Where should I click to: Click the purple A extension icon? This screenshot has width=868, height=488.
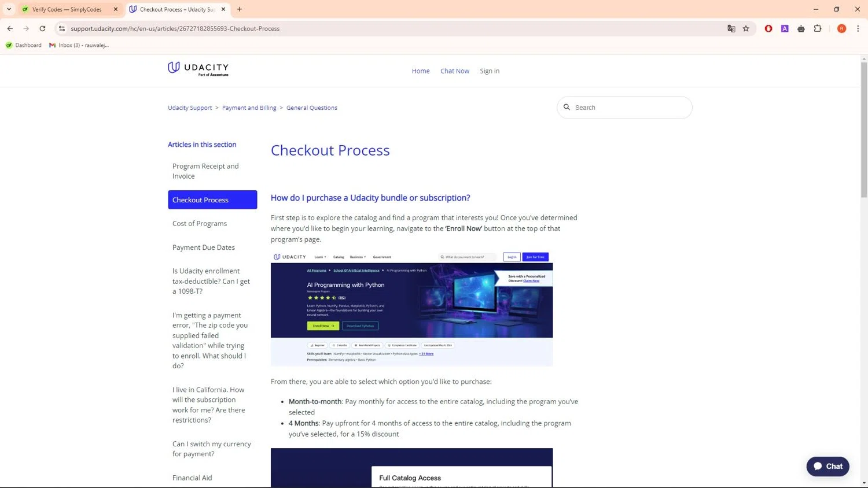(x=785, y=28)
